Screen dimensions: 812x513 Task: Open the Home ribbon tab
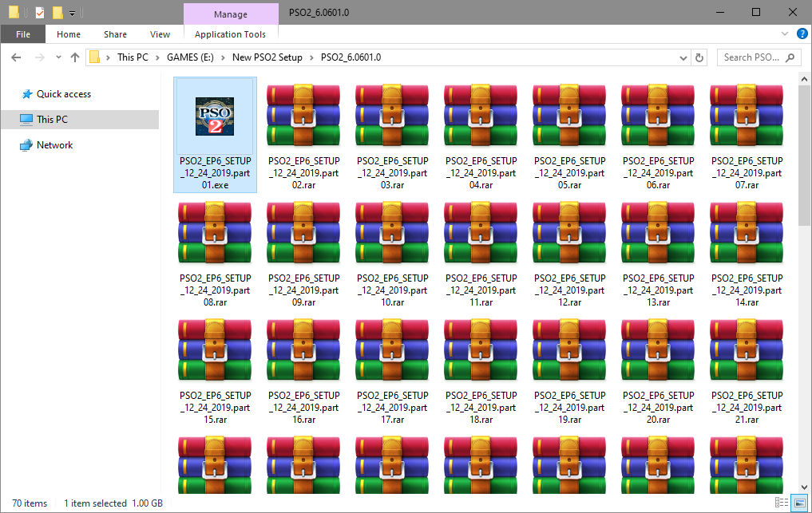[x=69, y=34]
